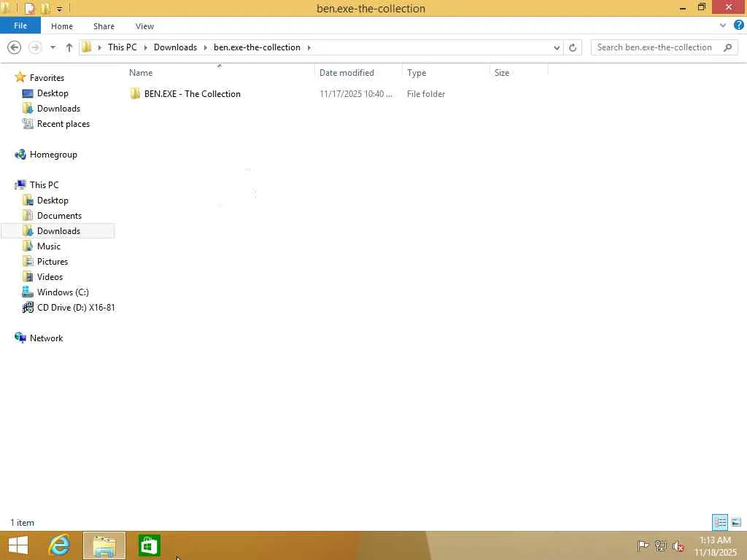Click the File Explorer taskbar icon

[x=104, y=545]
